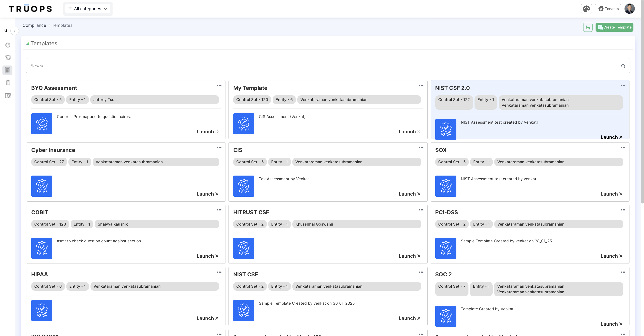Launch the COBIT template
The height and width of the screenshot is (336, 644).
[x=208, y=256]
